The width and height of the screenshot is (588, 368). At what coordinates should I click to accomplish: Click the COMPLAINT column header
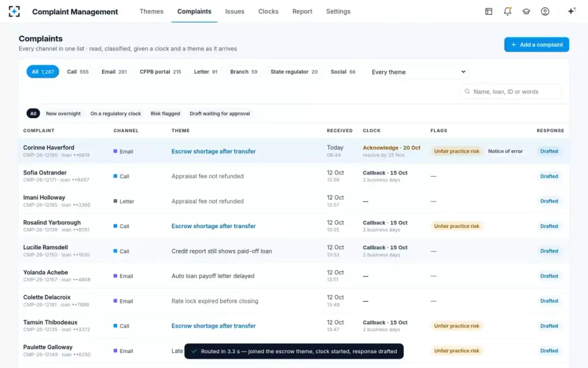39,131
